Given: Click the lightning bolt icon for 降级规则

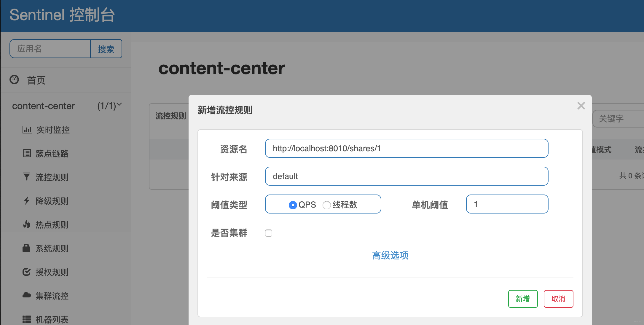Looking at the screenshot, I should tap(27, 201).
